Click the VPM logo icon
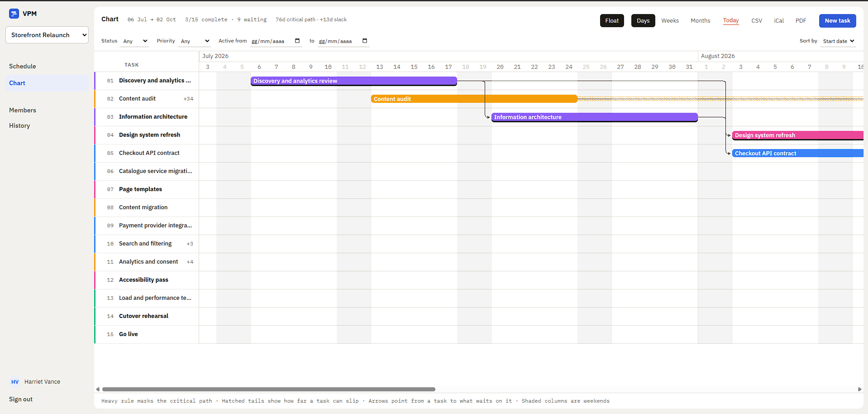Viewport: 868px width, 414px height. 14,14
